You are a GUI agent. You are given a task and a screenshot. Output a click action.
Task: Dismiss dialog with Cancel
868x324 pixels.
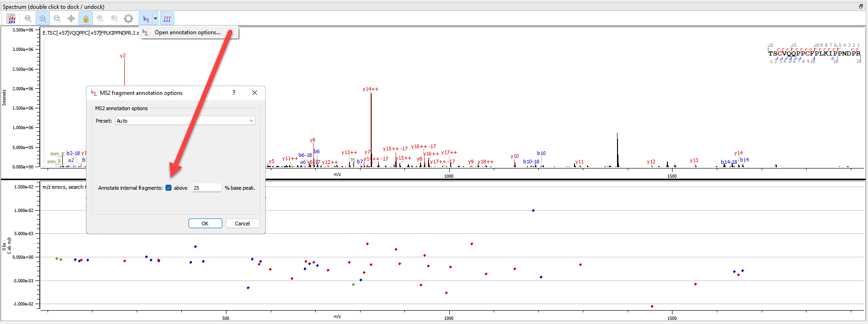pyautogui.click(x=242, y=224)
